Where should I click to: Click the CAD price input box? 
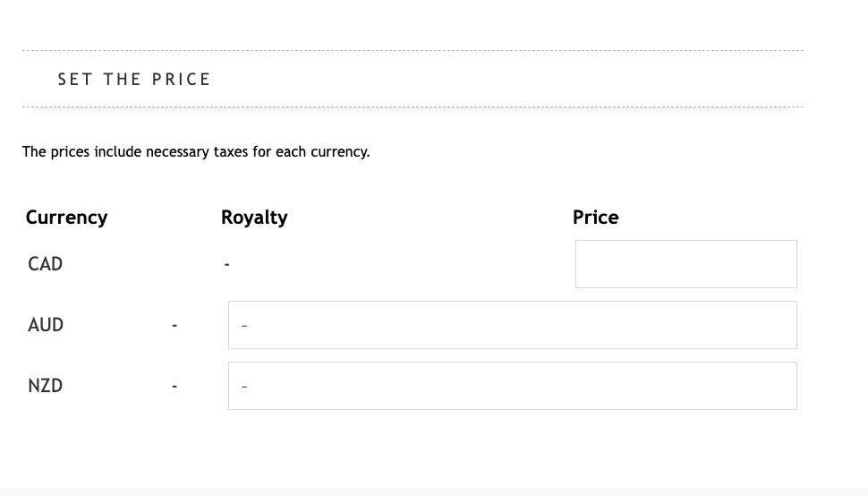point(685,264)
